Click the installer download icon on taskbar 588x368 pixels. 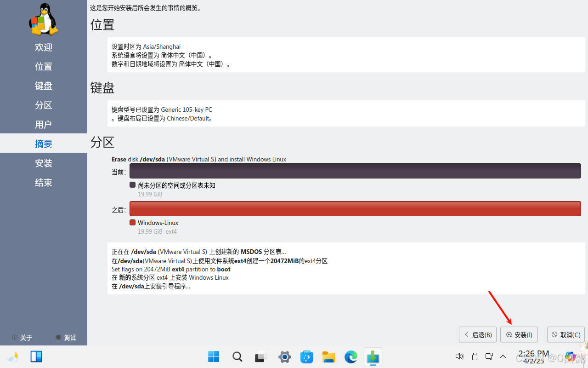pos(373,357)
